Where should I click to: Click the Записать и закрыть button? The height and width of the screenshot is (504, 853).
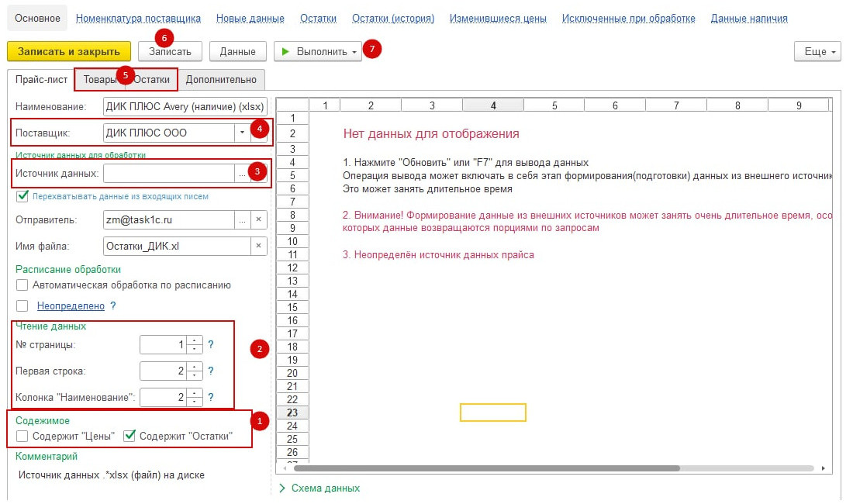68,52
